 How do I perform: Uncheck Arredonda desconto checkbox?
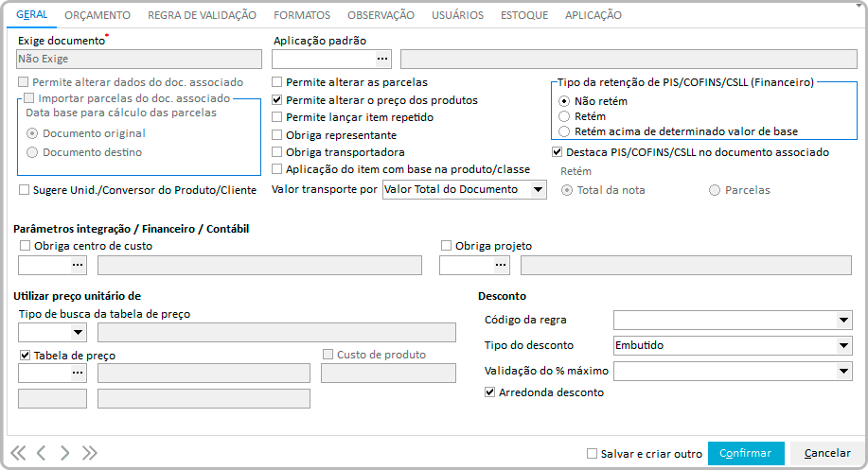click(x=490, y=392)
